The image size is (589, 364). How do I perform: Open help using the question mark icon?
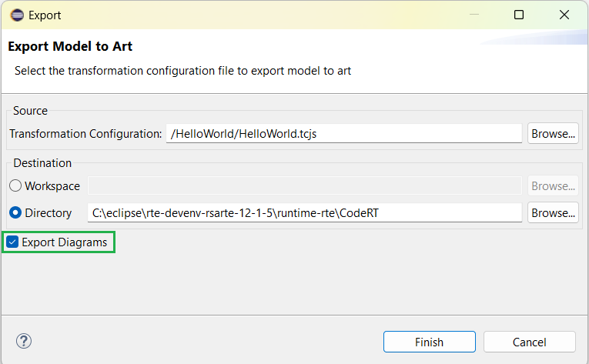[23, 341]
